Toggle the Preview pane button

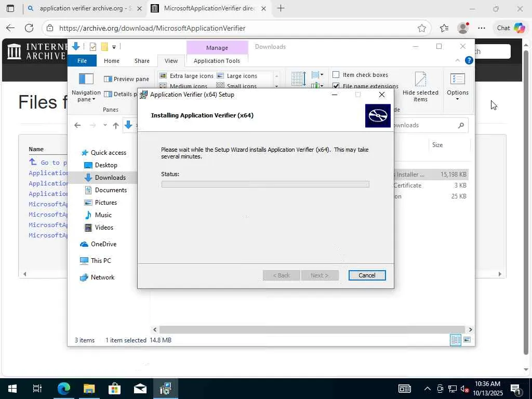tap(127, 79)
